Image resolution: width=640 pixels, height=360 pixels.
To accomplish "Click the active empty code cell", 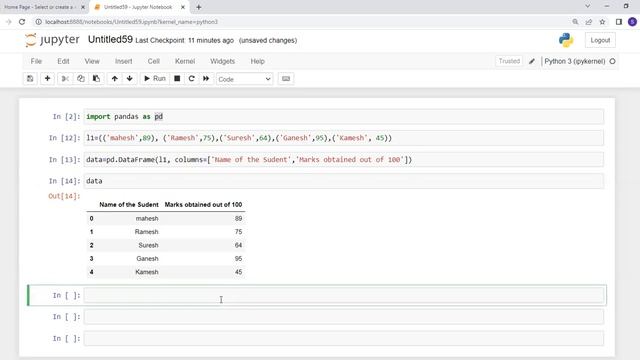I will click(x=344, y=295).
